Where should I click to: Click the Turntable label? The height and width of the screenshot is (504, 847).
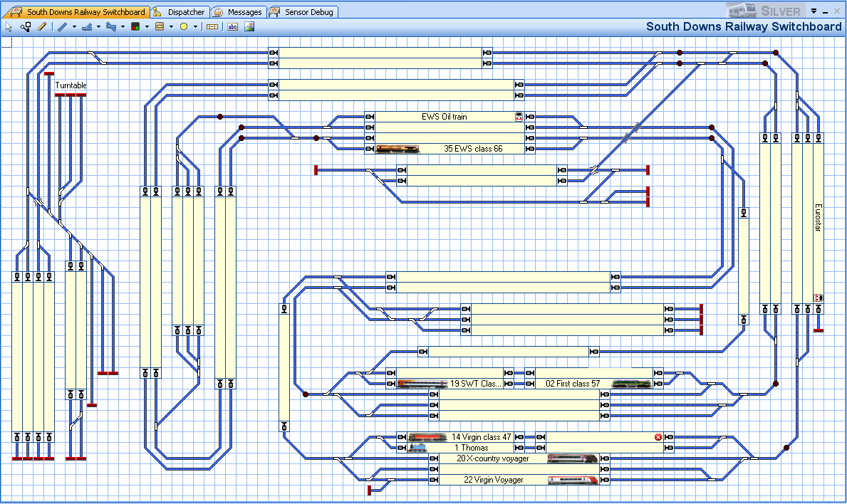tap(71, 85)
